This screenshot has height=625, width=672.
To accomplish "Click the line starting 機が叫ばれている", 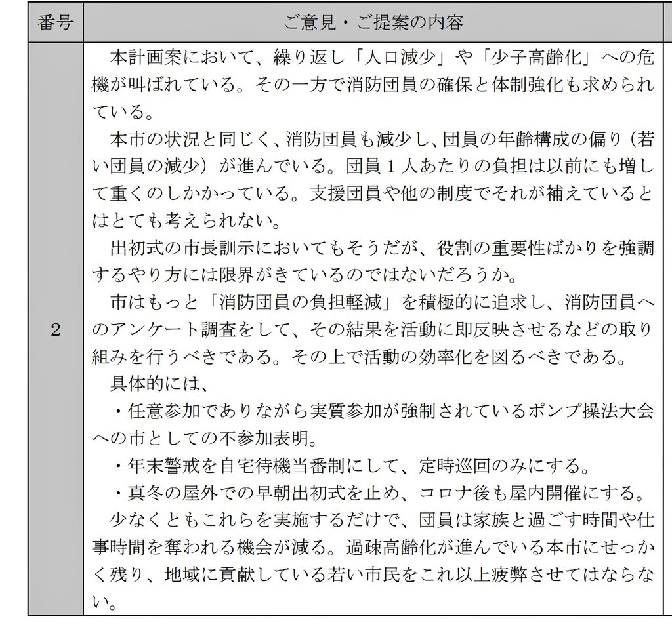I will pyautogui.click(x=373, y=85).
